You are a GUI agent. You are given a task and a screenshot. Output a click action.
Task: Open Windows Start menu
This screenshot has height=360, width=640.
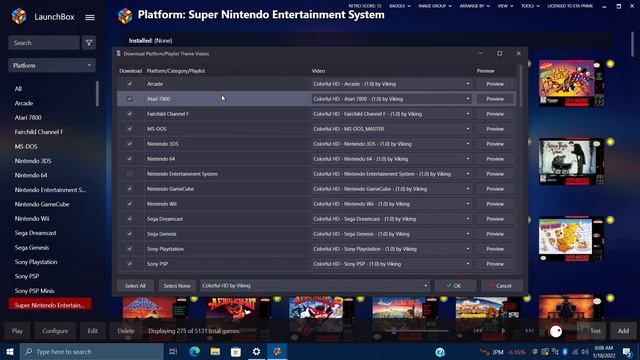point(10,351)
